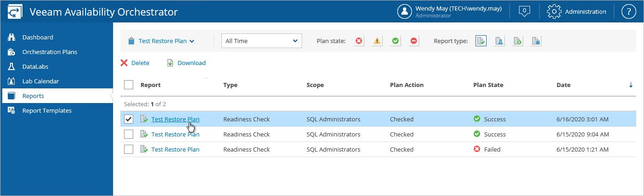The image size is (644, 196).
Task: Sort by the Report column header
Action: 151,85
